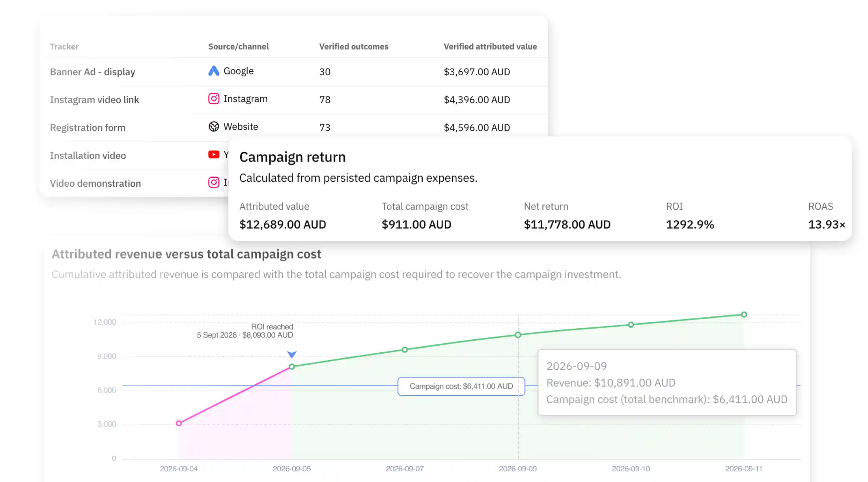The height and width of the screenshot is (482, 868).
Task: Click the Campaign cost $6,411.00 AUD label
Action: click(461, 386)
